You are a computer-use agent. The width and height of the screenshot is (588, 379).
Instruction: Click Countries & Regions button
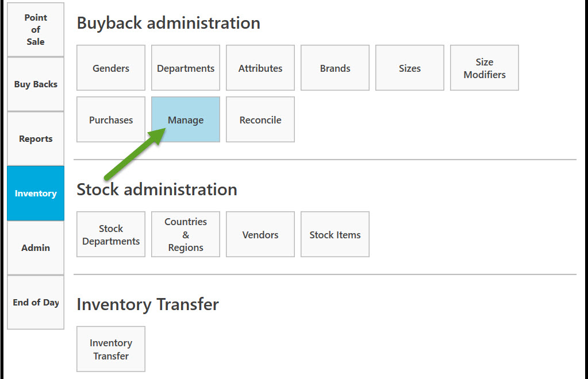click(x=186, y=235)
